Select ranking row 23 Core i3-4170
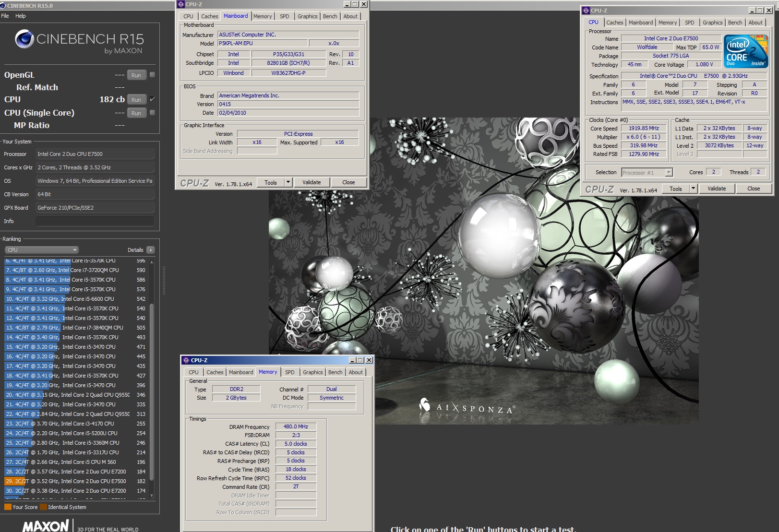This screenshot has width=779, height=532. click(76, 424)
